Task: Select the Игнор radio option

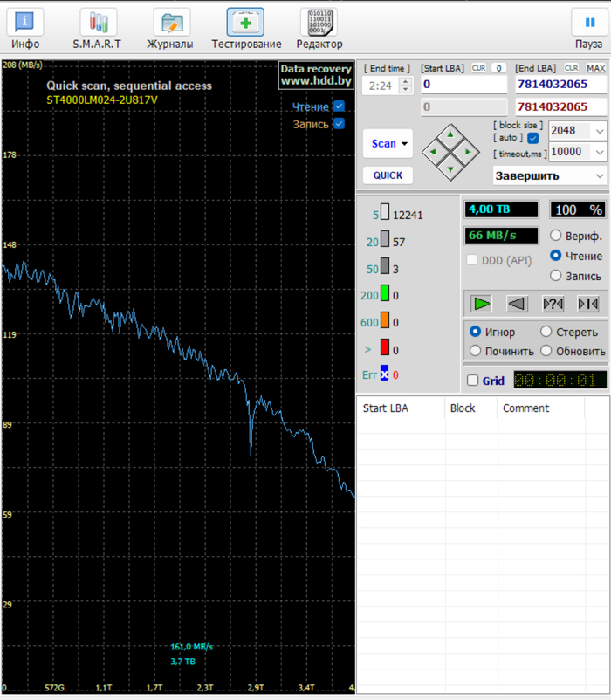Action: click(476, 332)
